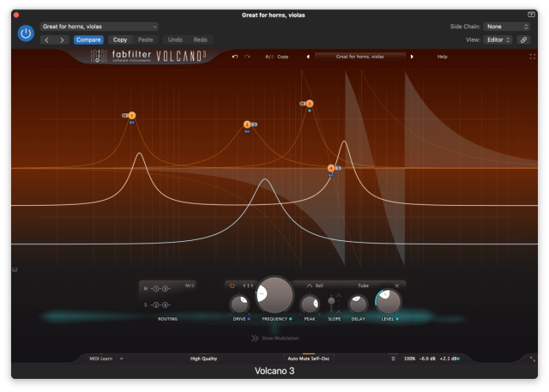Click the window expand icon in title bar
The image size is (549, 392).
click(531, 15)
